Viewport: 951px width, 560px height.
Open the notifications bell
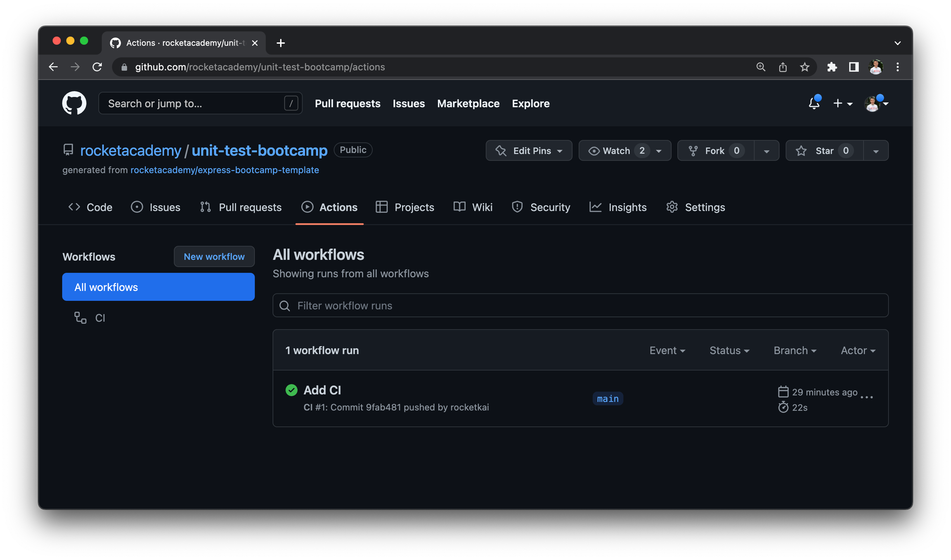point(814,103)
